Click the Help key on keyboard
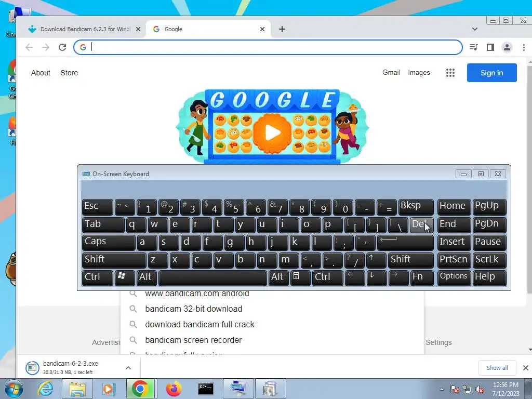Viewport: 532px width, 399px height. pyautogui.click(x=489, y=278)
